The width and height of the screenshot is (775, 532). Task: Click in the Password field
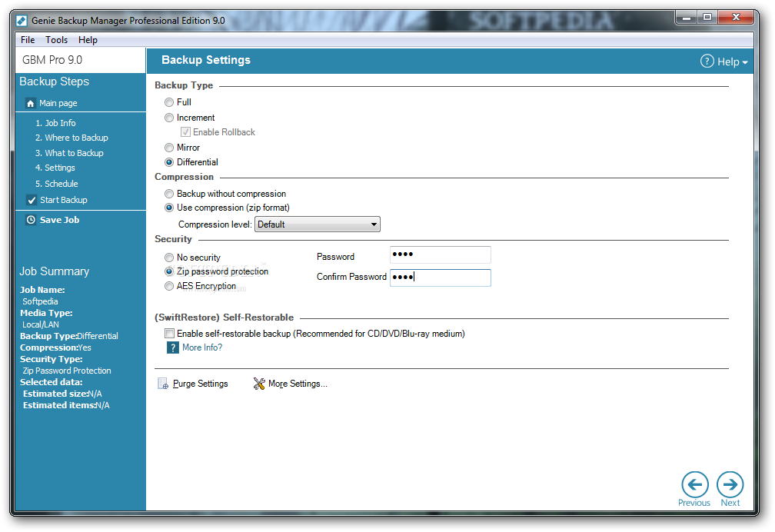440,254
